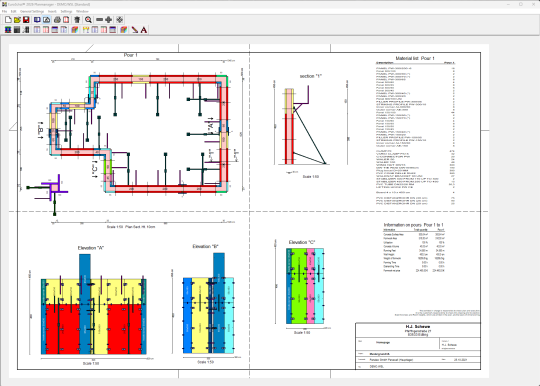Click the plus zoom in icon
The width and height of the screenshot is (540, 386).
tap(108, 20)
